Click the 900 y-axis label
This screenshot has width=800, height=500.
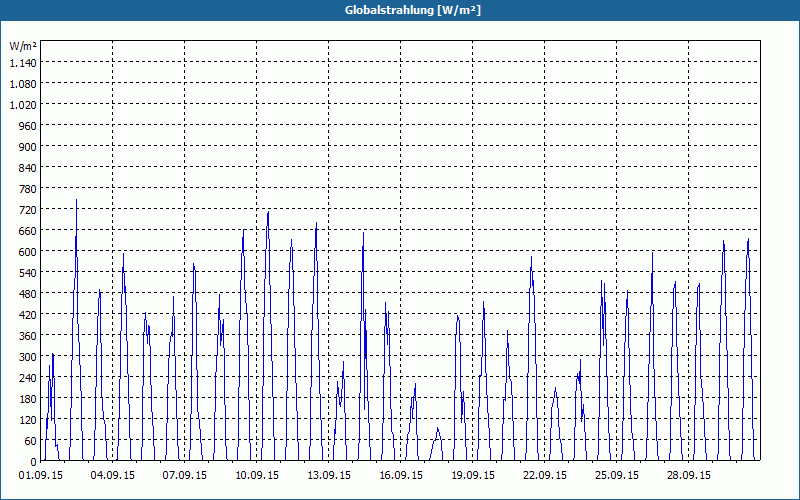pyautogui.click(x=28, y=147)
